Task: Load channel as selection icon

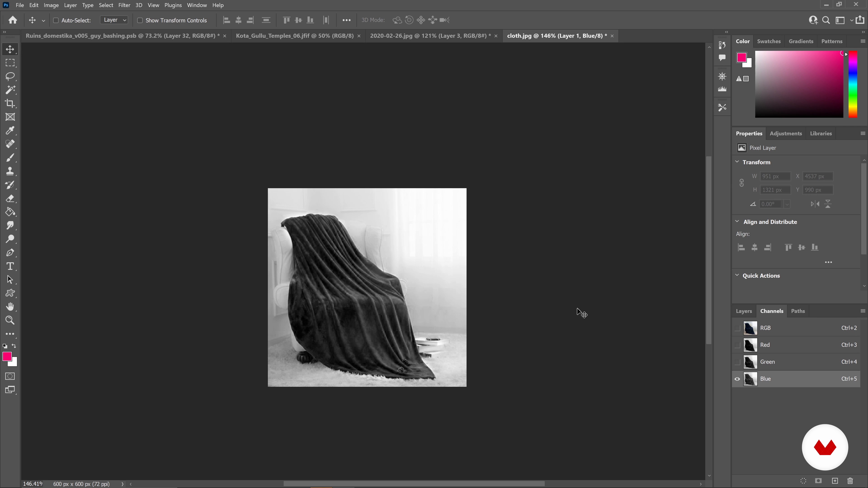Action: 803,481
